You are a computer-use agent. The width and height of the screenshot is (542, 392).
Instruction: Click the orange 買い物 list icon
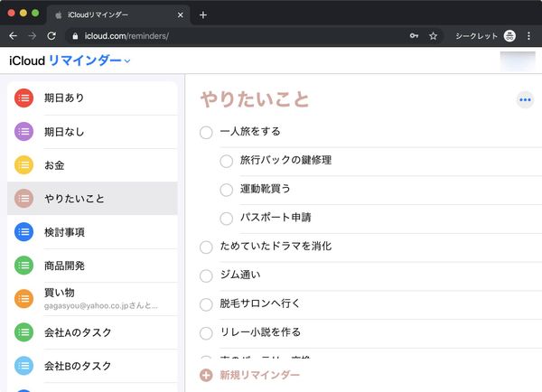pos(23,299)
